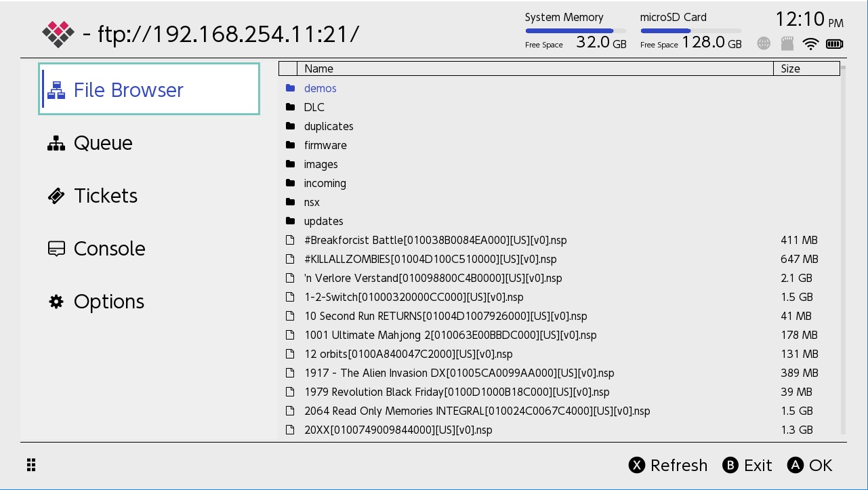Expand the updates folder

323,221
